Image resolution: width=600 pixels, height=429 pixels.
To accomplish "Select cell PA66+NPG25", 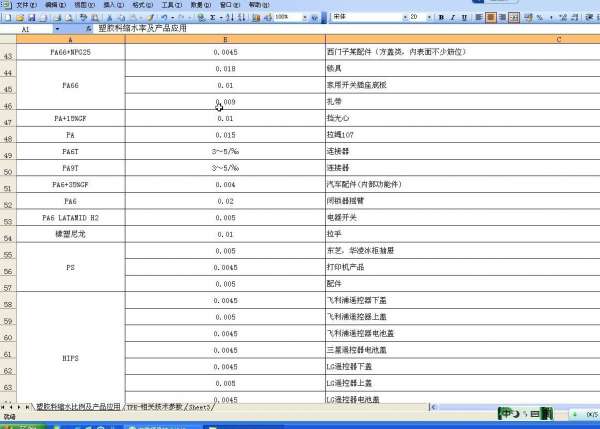I will point(70,52).
